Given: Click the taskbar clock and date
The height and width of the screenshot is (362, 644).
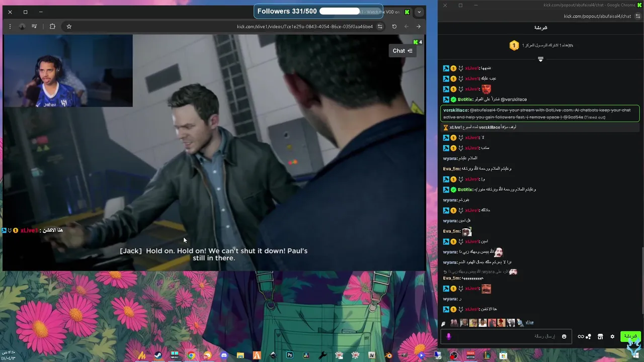Looking at the screenshot, I should point(9,355).
